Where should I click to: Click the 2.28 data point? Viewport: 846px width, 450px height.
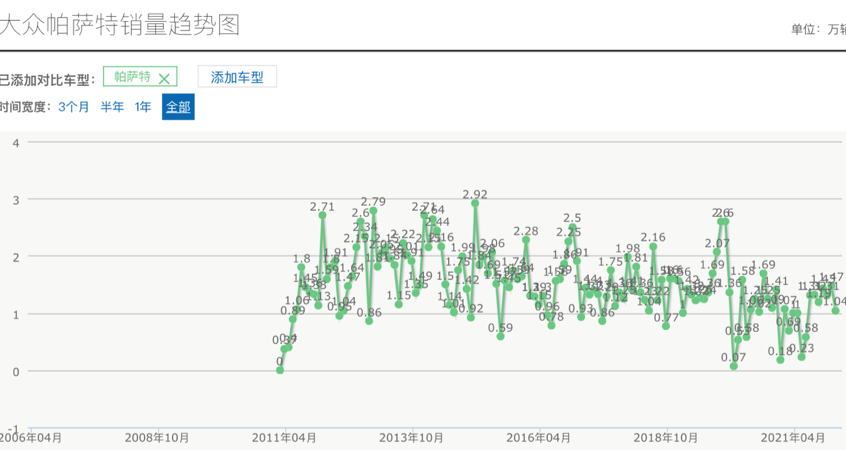526,240
